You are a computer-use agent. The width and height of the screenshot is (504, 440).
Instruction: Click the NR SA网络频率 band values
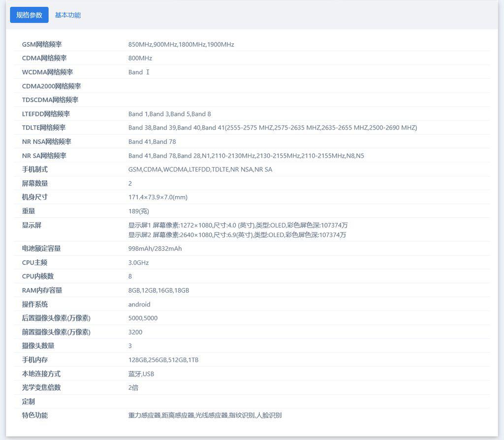pyautogui.click(x=246, y=156)
